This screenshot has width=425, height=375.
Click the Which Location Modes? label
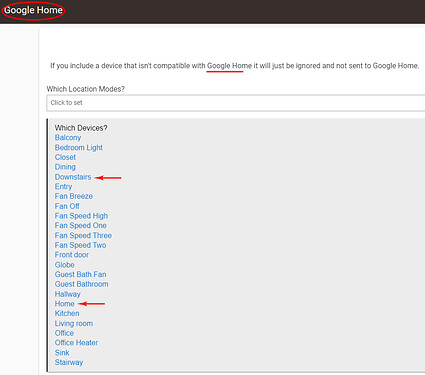tap(86, 89)
